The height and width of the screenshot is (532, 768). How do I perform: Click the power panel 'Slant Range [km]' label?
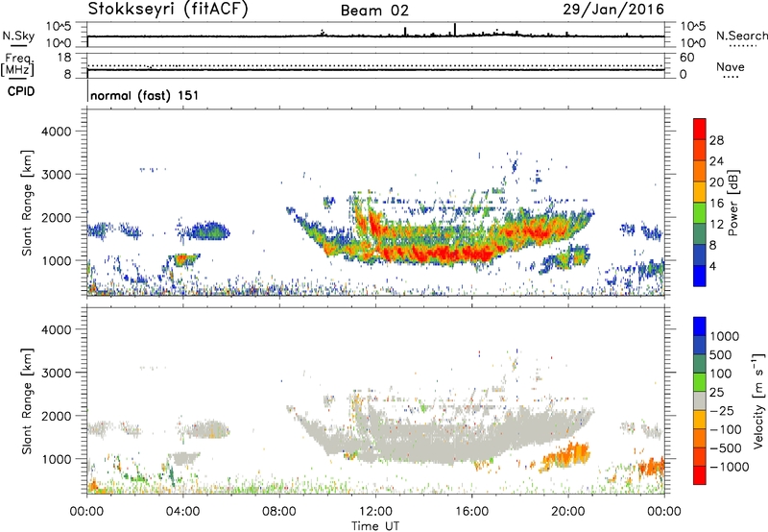pos(27,203)
